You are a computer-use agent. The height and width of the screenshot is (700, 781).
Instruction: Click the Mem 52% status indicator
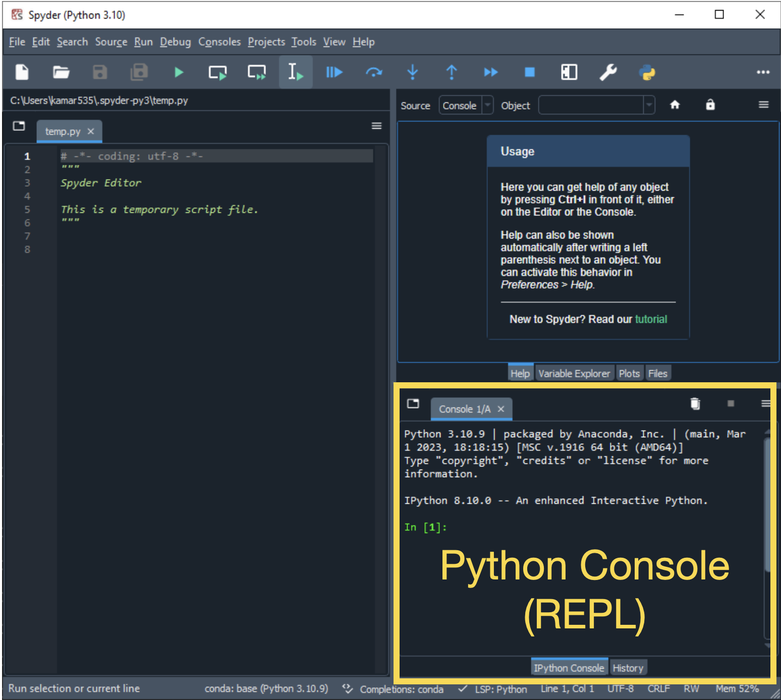pos(737,688)
